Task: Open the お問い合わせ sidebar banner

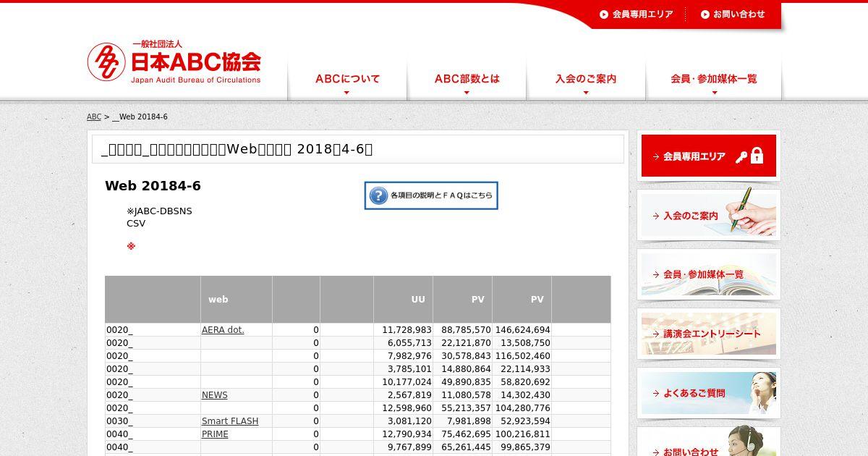Action: click(x=709, y=443)
